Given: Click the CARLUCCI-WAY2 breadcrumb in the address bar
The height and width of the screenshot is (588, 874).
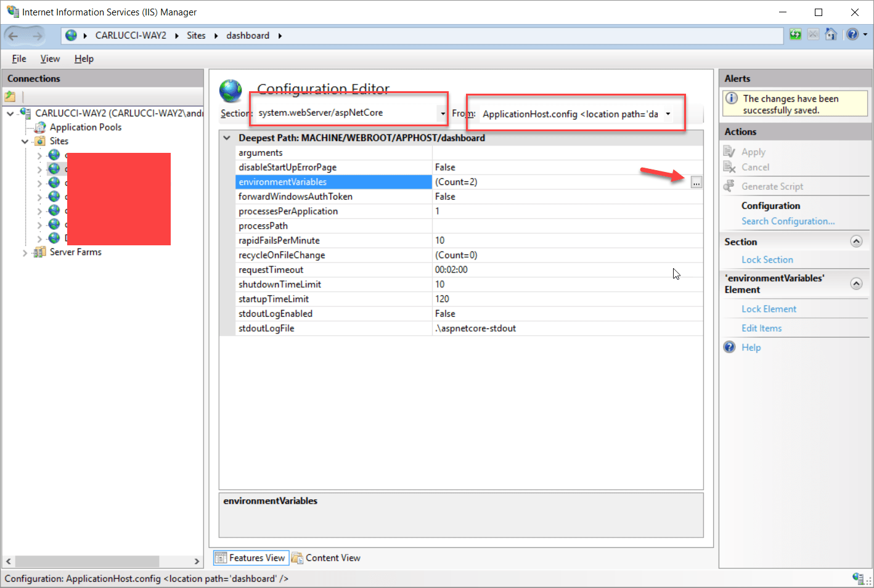Looking at the screenshot, I should tap(131, 36).
